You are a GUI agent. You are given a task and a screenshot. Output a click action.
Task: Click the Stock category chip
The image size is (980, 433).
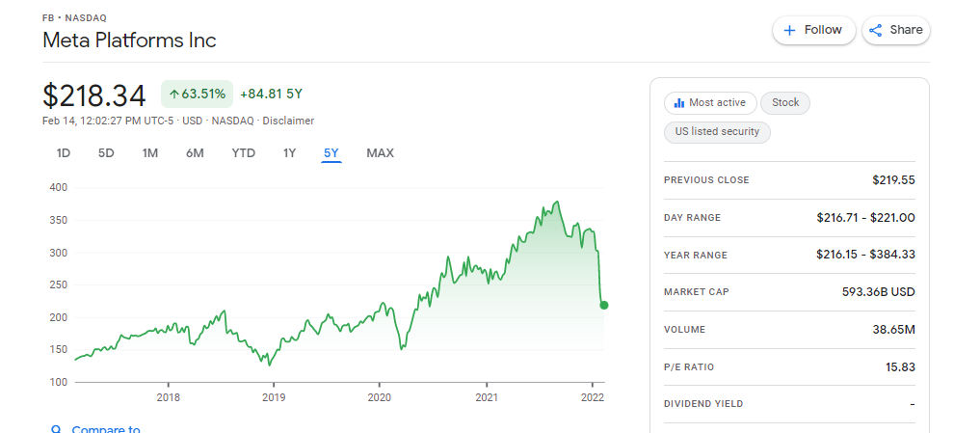785,102
